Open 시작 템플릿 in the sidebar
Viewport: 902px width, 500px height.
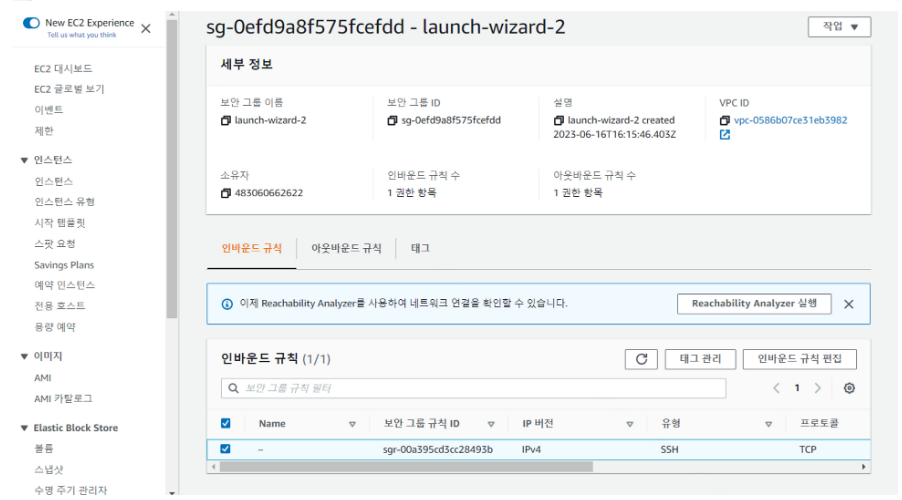(60, 223)
